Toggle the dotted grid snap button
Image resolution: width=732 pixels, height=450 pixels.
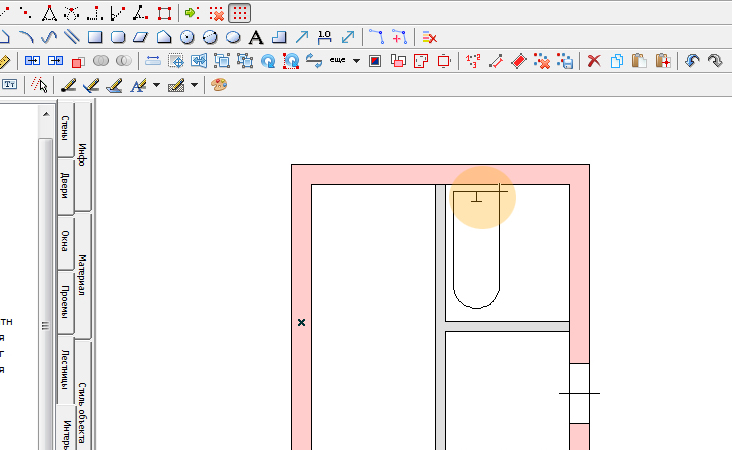click(x=239, y=13)
